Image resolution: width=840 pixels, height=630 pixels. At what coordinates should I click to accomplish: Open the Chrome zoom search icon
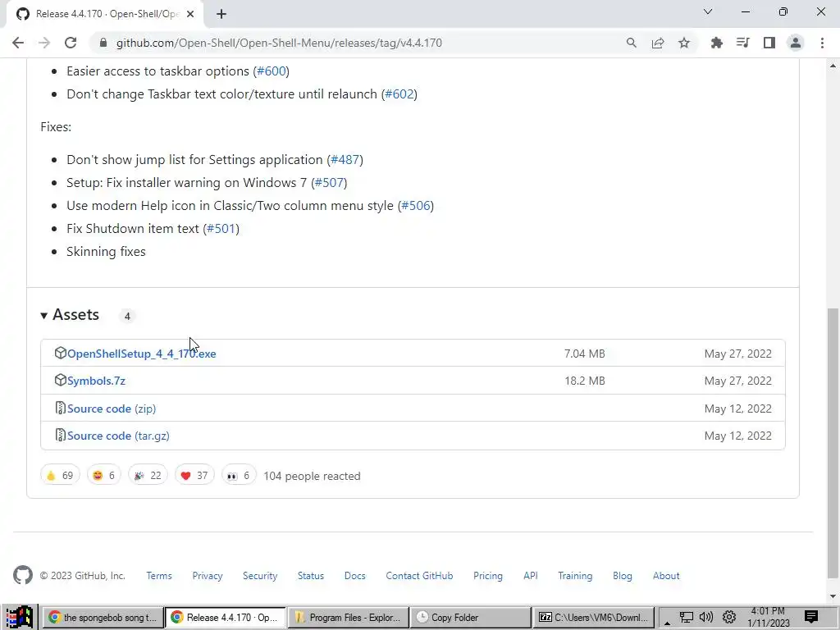[632, 43]
